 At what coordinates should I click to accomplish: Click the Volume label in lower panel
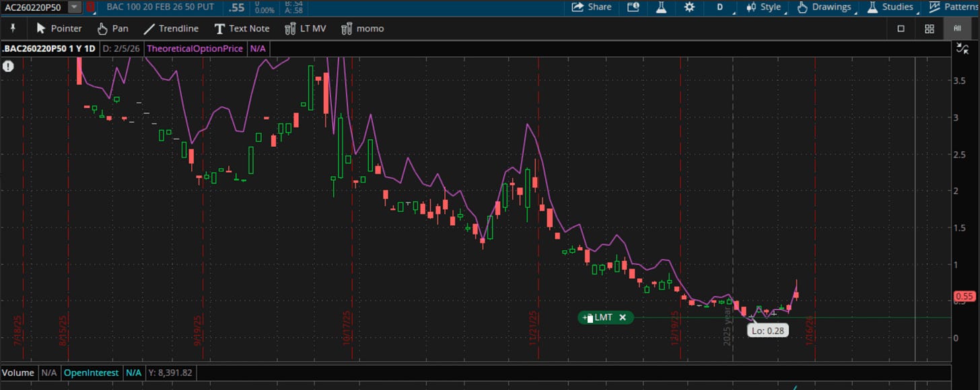(x=19, y=372)
